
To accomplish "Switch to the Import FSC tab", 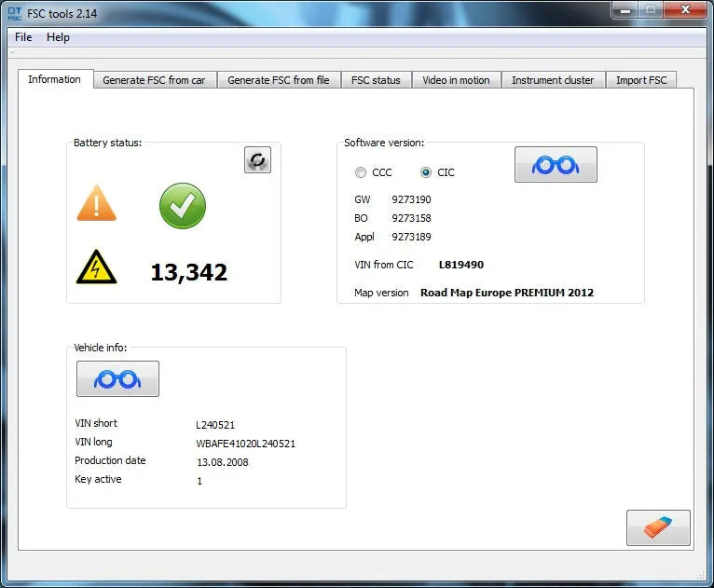I will pyautogui.click(x=641, y=80).
